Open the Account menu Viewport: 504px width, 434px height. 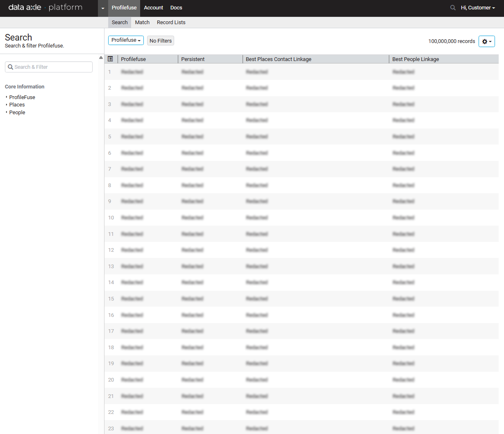[153, 8]
